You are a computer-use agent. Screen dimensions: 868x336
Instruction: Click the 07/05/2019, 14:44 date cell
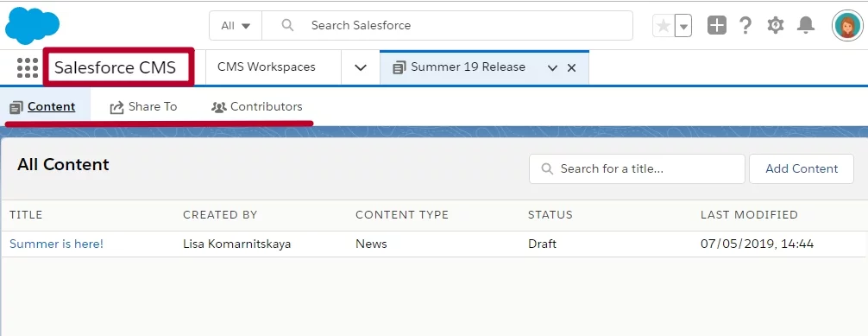(x=758, y=244)
